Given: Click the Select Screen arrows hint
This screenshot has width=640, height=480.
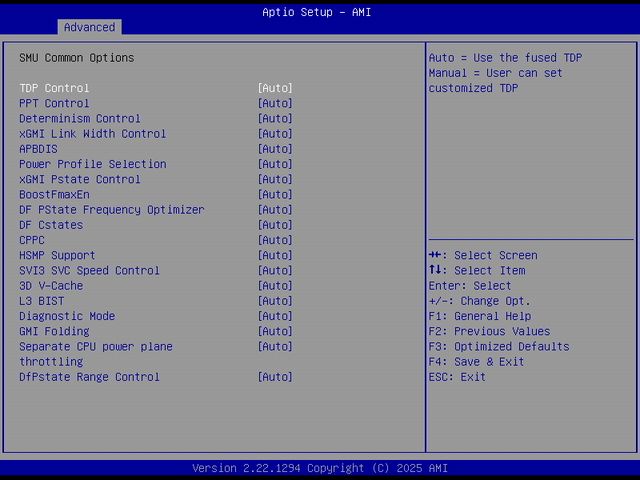Looking at the screenshot, I should [483, 255].
